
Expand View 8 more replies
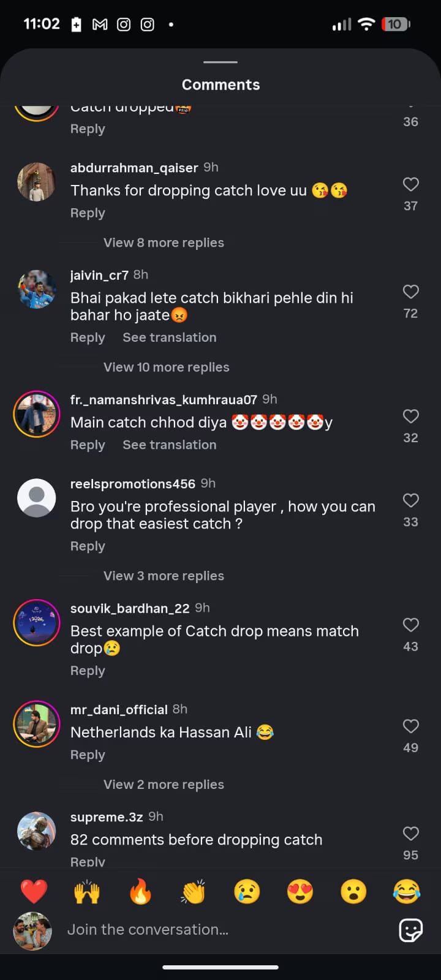[x=164, y=243]
